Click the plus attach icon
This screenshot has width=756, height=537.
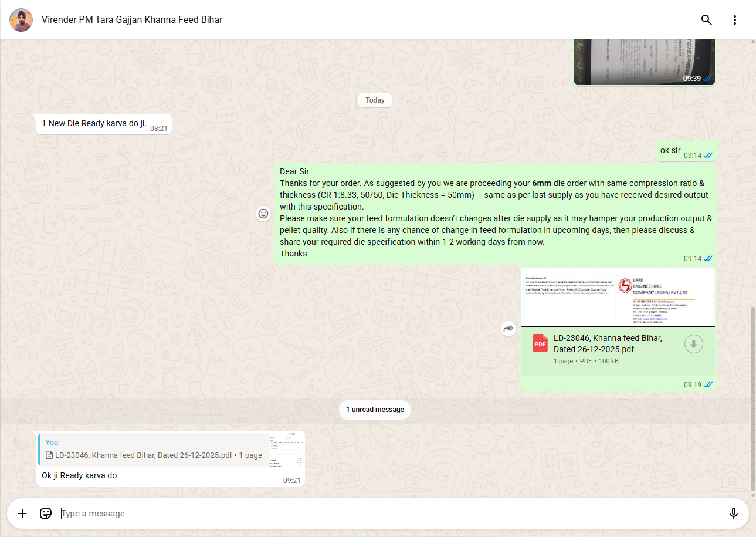tap(22, 514)
